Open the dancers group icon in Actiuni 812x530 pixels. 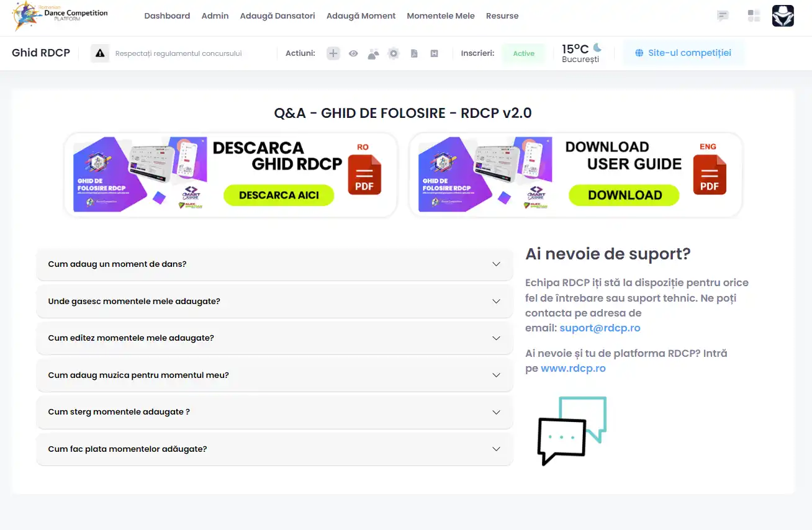tap(373, 54)
